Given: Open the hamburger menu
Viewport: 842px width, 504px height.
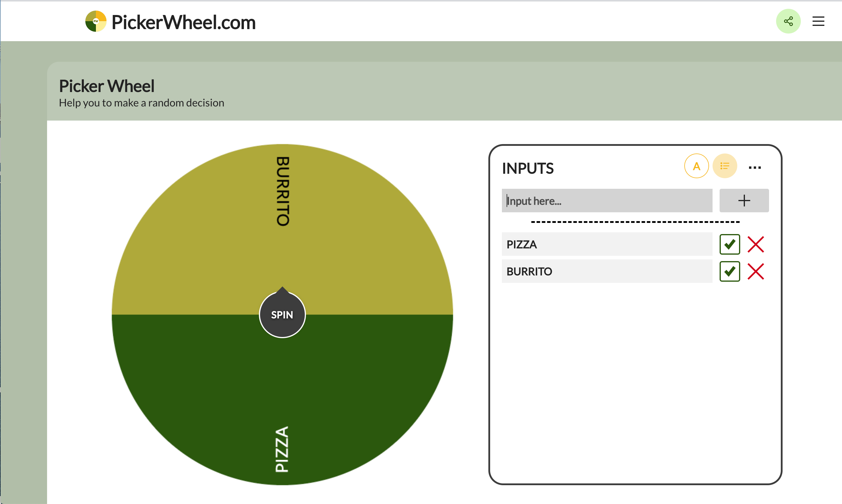Looking at the screenshot, I should coord(818,21).
